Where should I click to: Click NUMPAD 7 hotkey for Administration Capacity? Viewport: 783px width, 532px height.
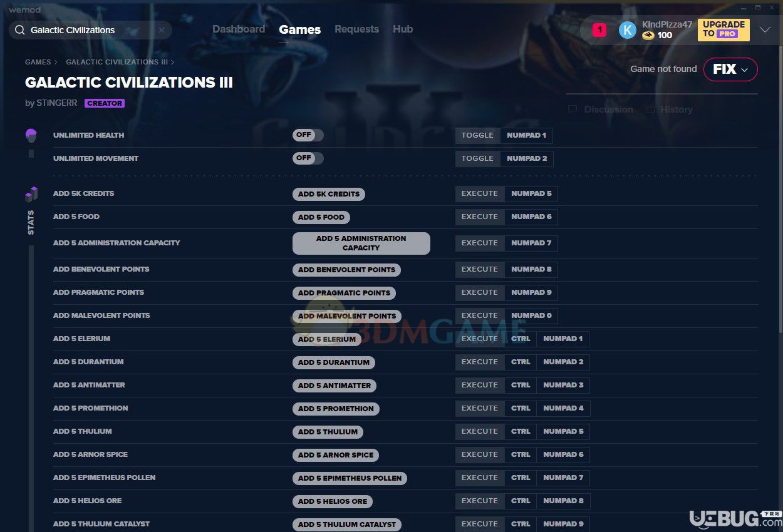pyautogui.click(x=531, y=243)
